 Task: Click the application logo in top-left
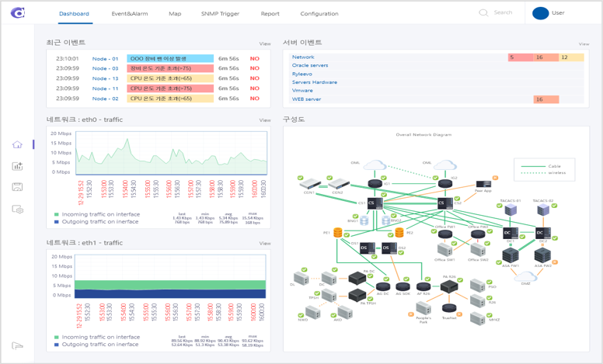19,13
